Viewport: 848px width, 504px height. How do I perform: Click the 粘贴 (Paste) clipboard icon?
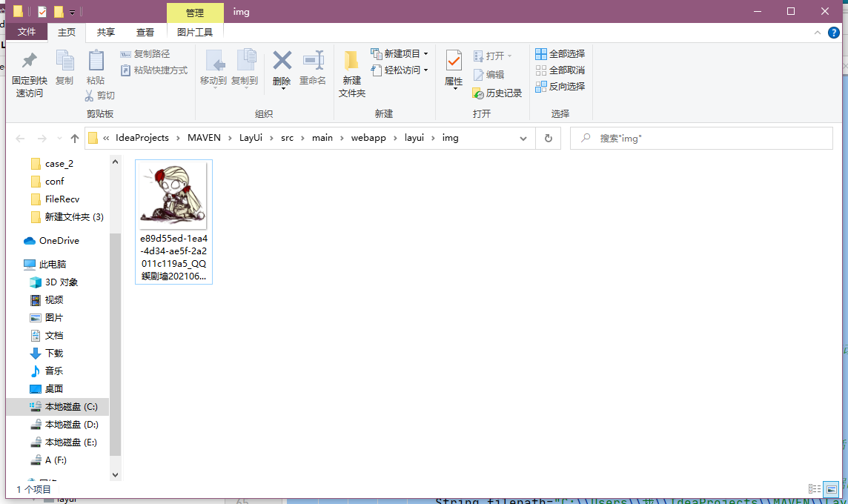click(96, 61)
